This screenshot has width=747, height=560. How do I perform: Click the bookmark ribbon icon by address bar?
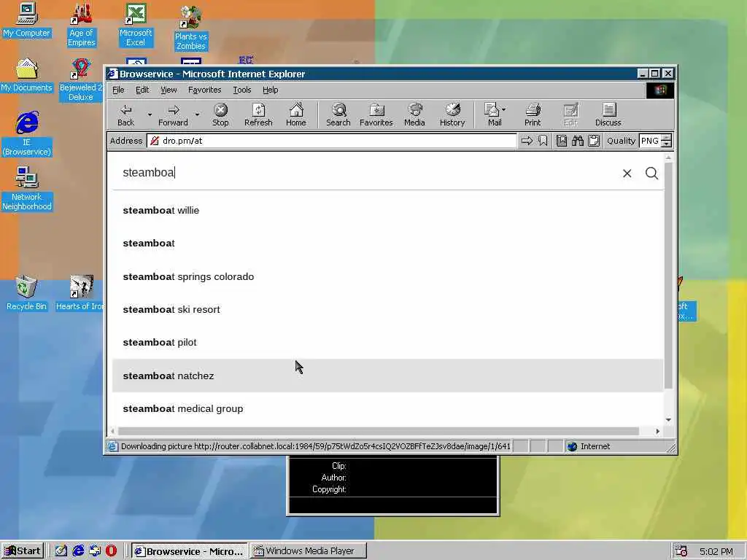point(543,141)
